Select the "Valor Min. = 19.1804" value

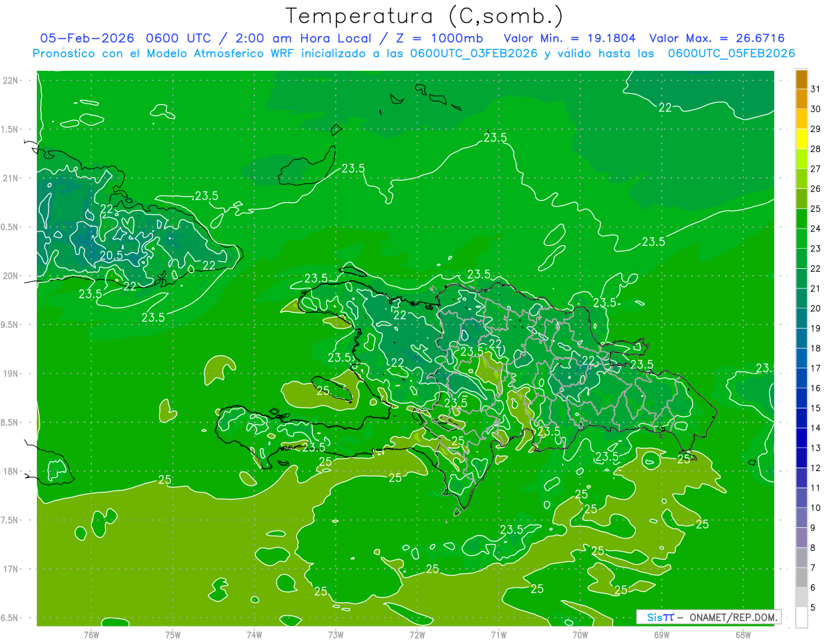(x=569, y=38)
